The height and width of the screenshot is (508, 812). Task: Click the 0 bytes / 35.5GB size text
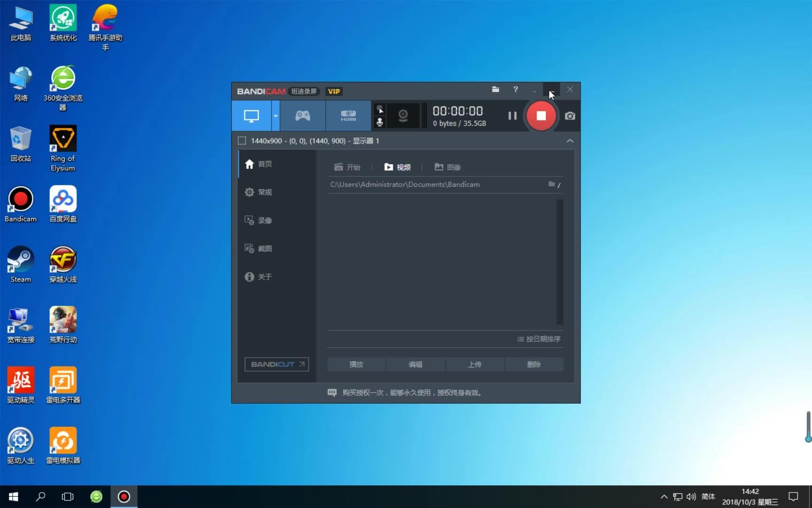(x=460, y=123)
